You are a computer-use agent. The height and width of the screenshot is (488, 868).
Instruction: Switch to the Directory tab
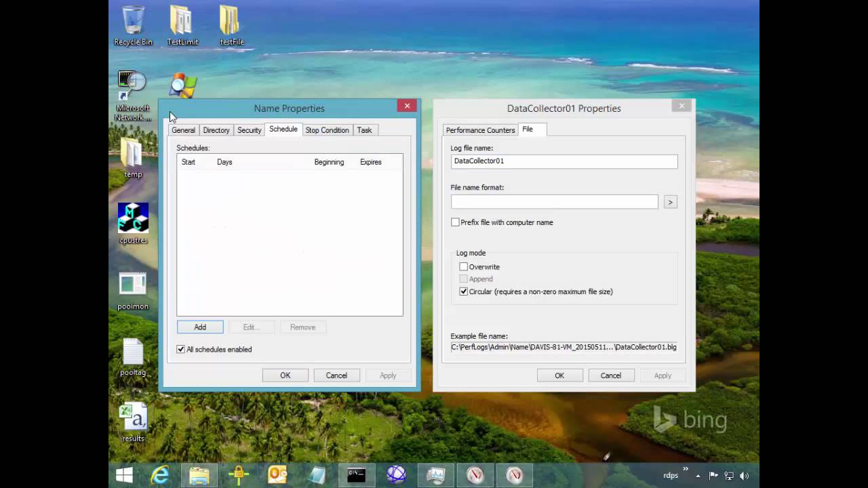pyautogui.click(x=216, y=130)
